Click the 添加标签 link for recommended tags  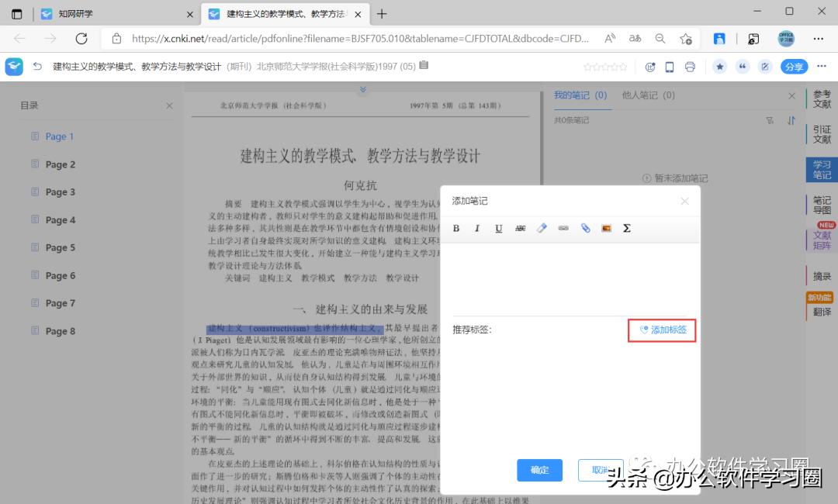661,330
